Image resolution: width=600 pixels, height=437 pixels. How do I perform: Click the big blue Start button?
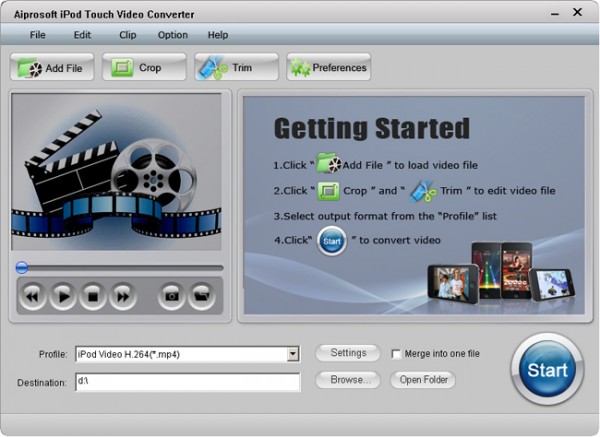(x=547, y=370)
